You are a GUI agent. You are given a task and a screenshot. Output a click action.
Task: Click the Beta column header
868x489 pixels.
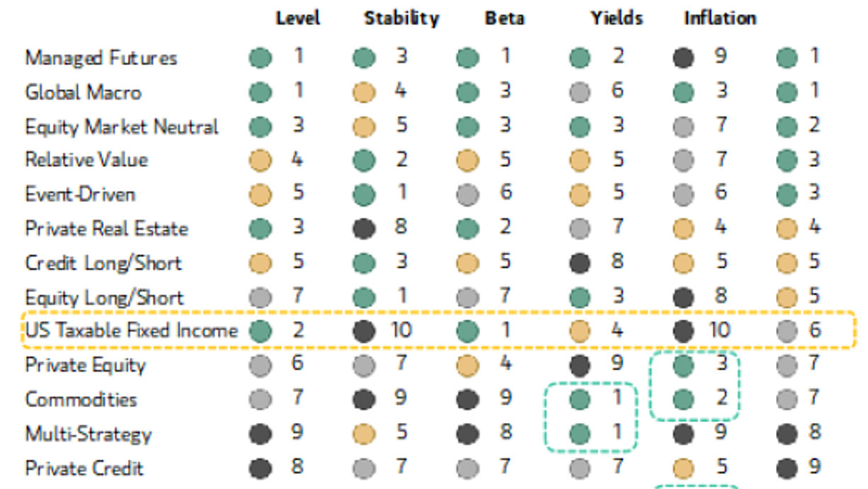tap(505, 18)
